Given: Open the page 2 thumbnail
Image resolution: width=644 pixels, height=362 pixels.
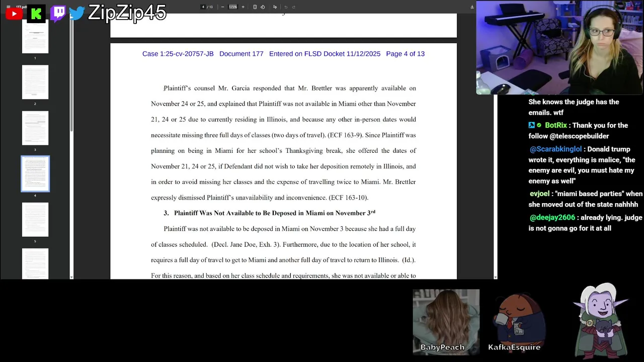Looking at the screenshot, I should click(x=35, y=82).
